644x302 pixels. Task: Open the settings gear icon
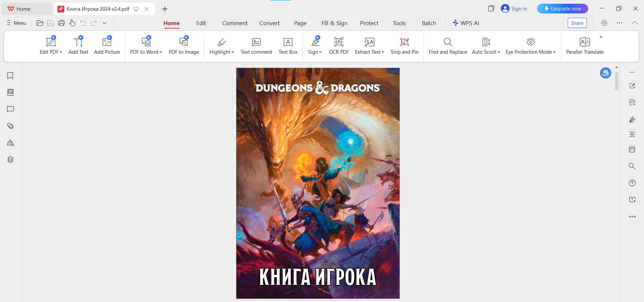pos(604,23)
